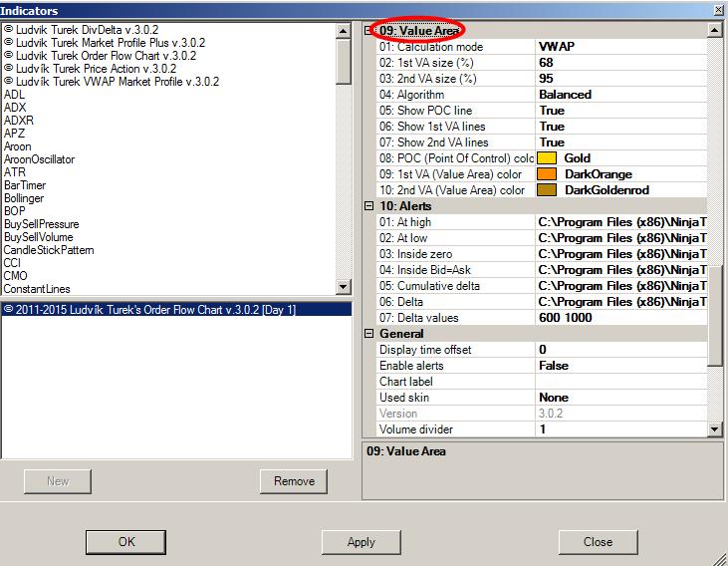Open Calculation mode VWAP value
This screenshot has height=566, width=728.
[621, 47]
